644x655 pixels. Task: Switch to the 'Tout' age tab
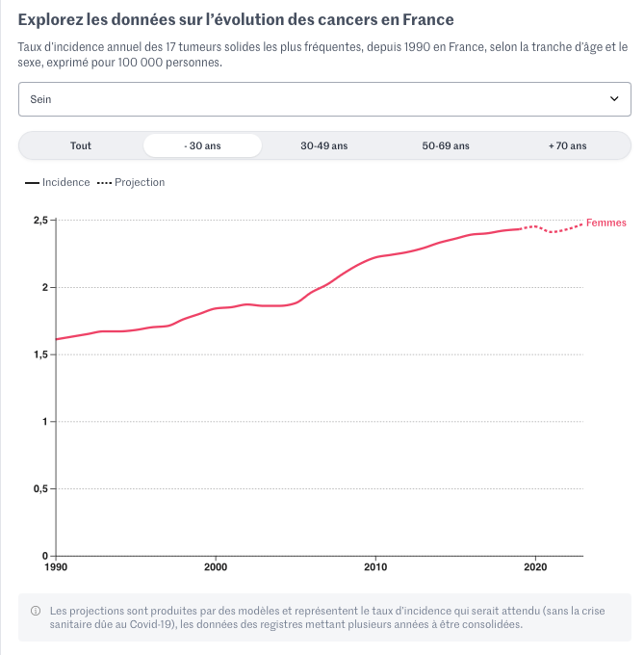[x=81, y=145]
